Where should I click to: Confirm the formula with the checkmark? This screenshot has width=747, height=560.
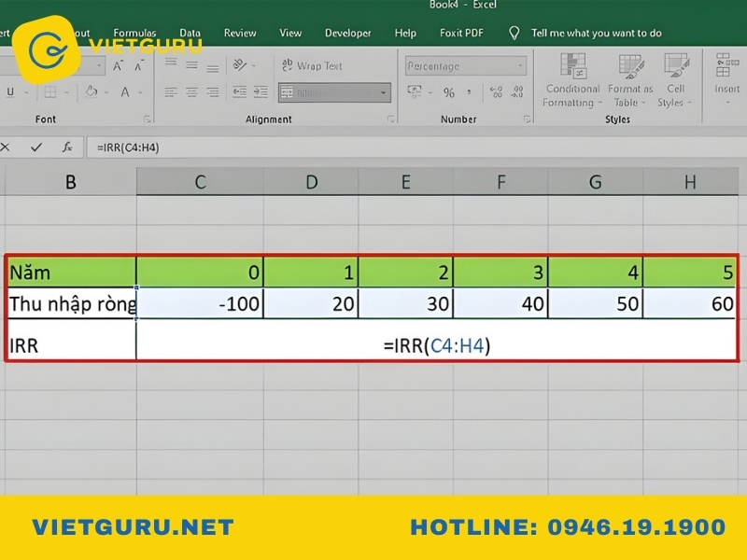click(x=36, y=147)
